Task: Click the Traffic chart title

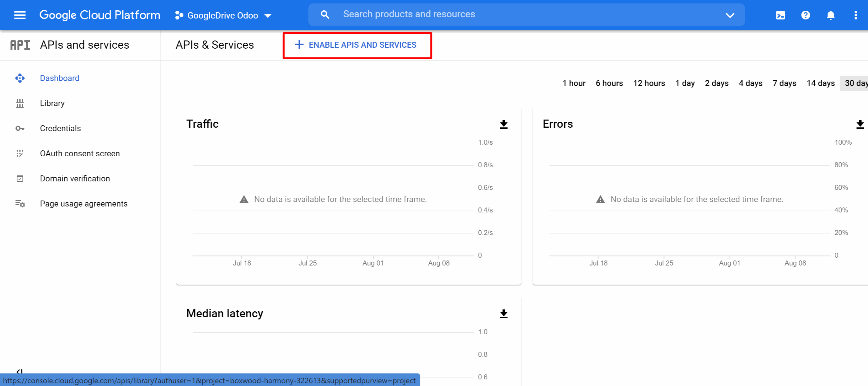Action: click(x=202, y=124)
